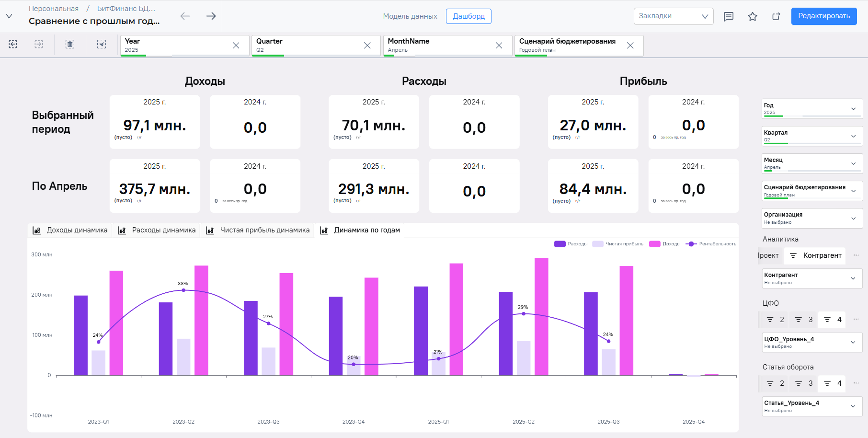The width and height of the screenshot is (868, 438).
Task: Expand the Статья_Уровень_4 dropdown
Action: click(812, 406)
